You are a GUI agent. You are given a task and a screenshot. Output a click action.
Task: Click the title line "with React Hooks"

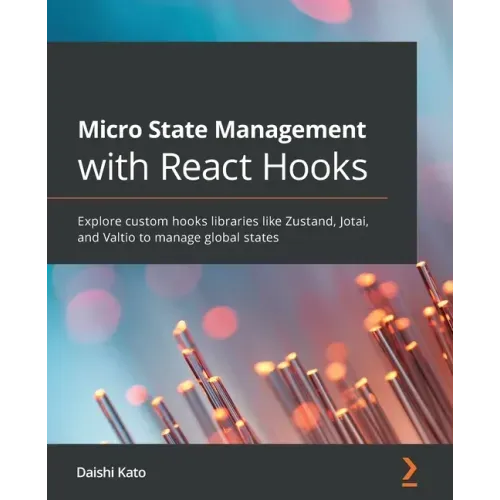click(x=223, y=166)
